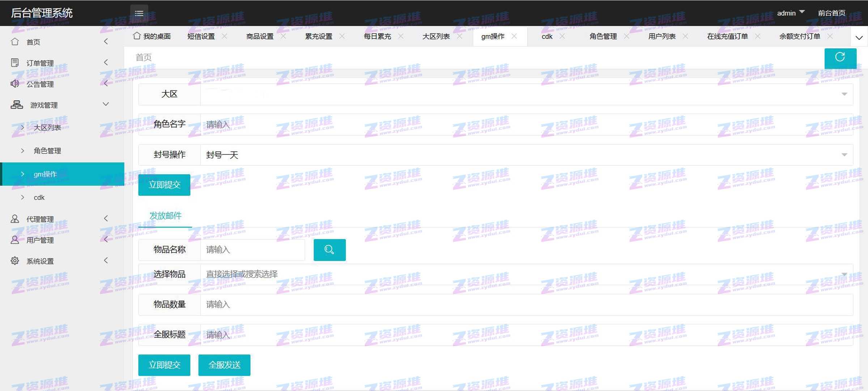Open the tab overflow chevron menu
The image size is (868, 391).
859,37
